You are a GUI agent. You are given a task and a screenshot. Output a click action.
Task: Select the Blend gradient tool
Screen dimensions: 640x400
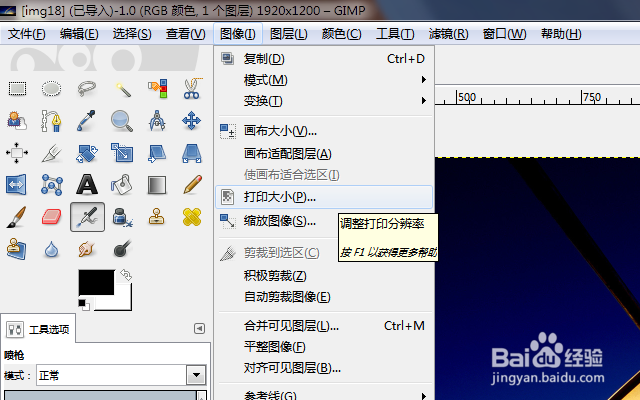157,184
